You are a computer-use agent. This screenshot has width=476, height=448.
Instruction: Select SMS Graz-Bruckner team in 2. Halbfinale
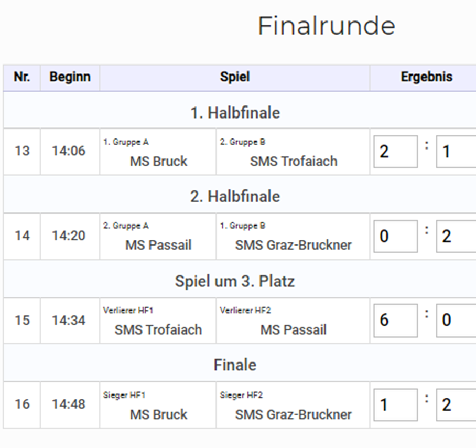point(293,245)
